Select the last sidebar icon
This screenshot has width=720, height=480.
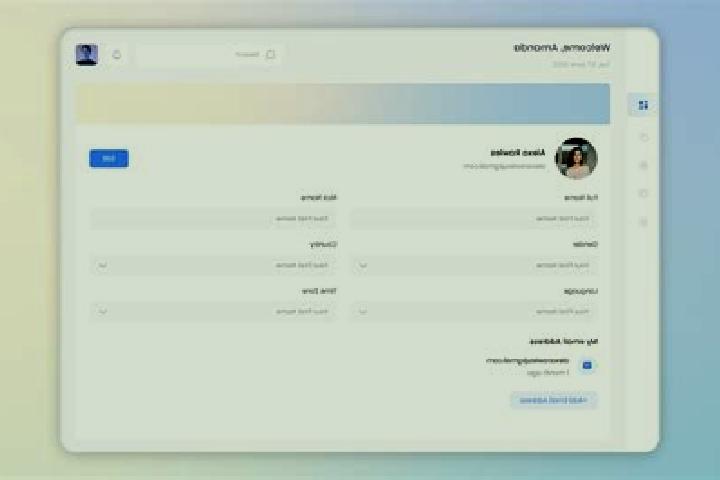(643, 222)
